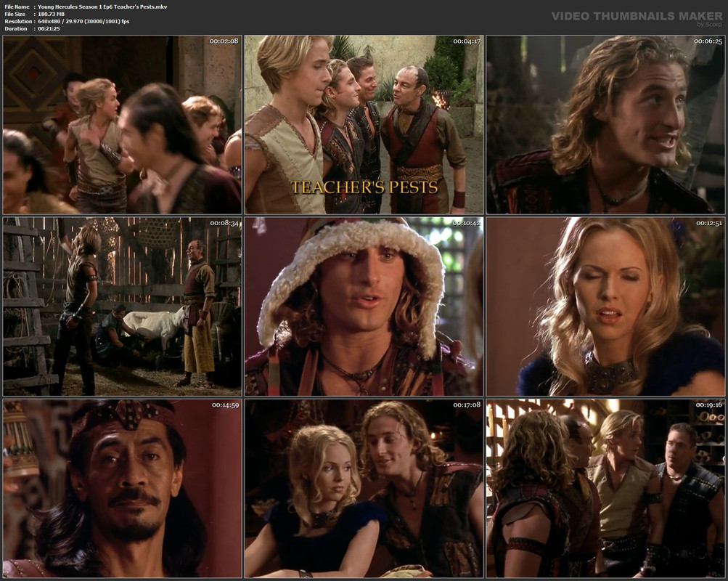Click the resolution value 640x480 / 29.970 fps

[x=83, y=21]
